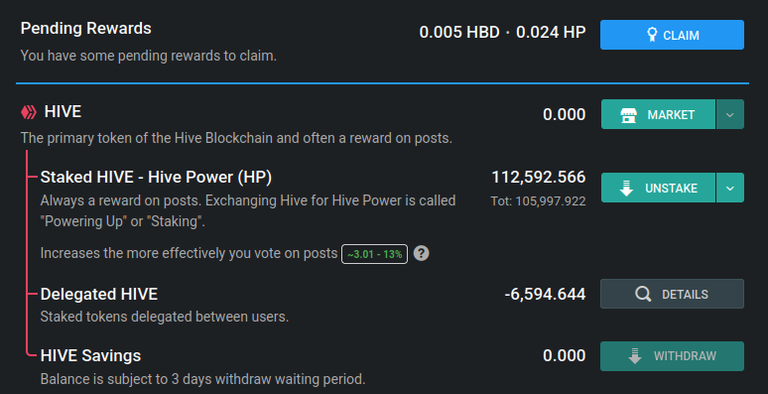Click the 0.005 HBD pending rewards amount

click(459, 32)
